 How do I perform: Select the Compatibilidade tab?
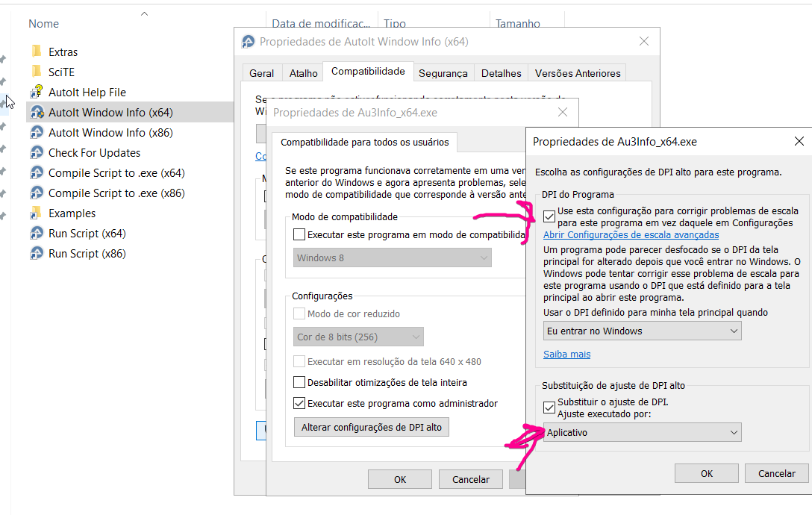coord(368,72)
